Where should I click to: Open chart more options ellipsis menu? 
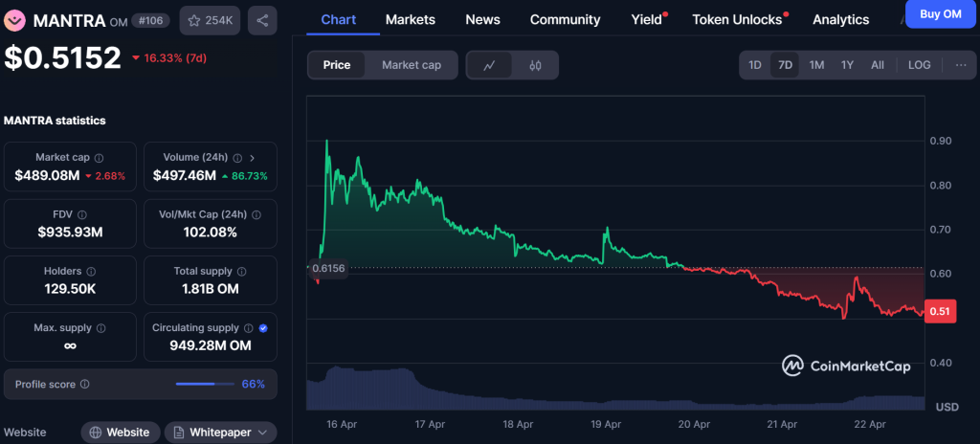[x=961, y=65]
